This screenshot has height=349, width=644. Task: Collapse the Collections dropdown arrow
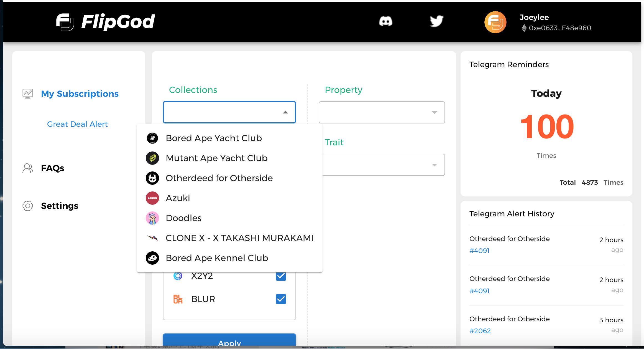[285, 112]
